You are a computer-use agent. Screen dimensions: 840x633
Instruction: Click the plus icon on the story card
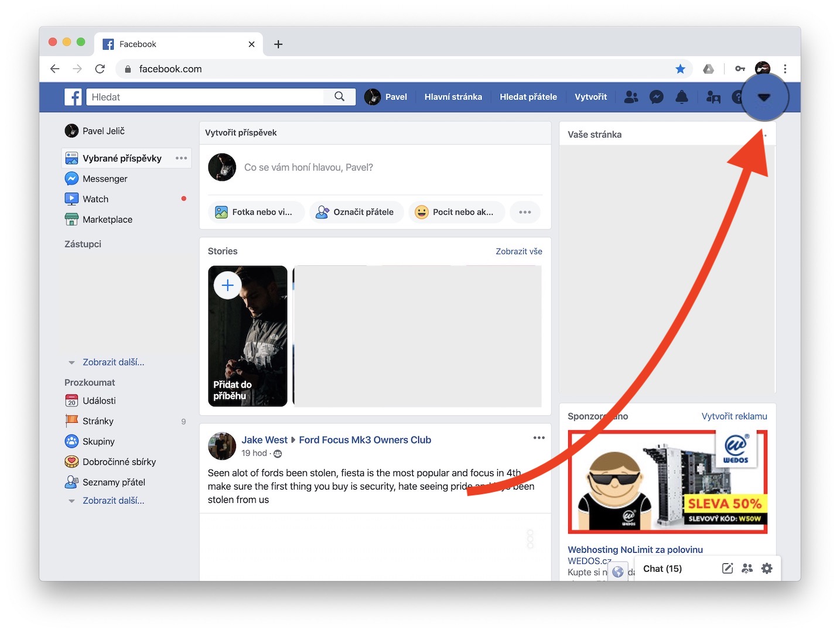click(x=228, y=286)
